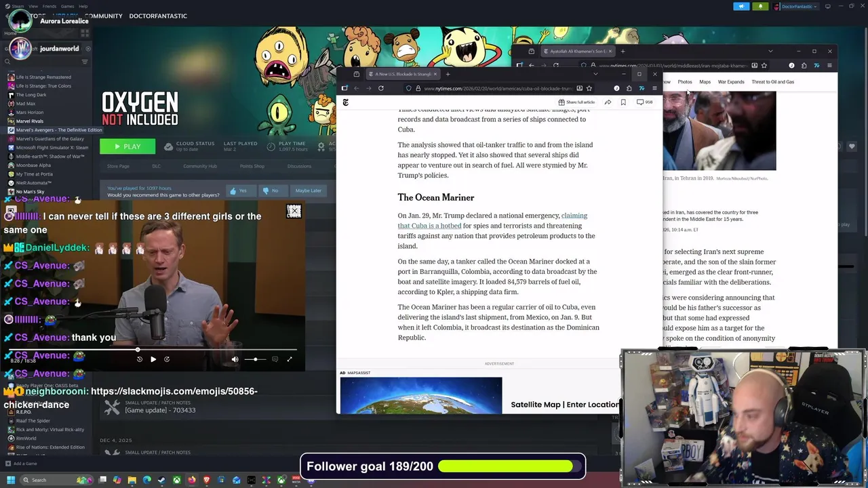Play the paused overlay video
Viewport: 868px width, 488px height.
tap(153, 359)
